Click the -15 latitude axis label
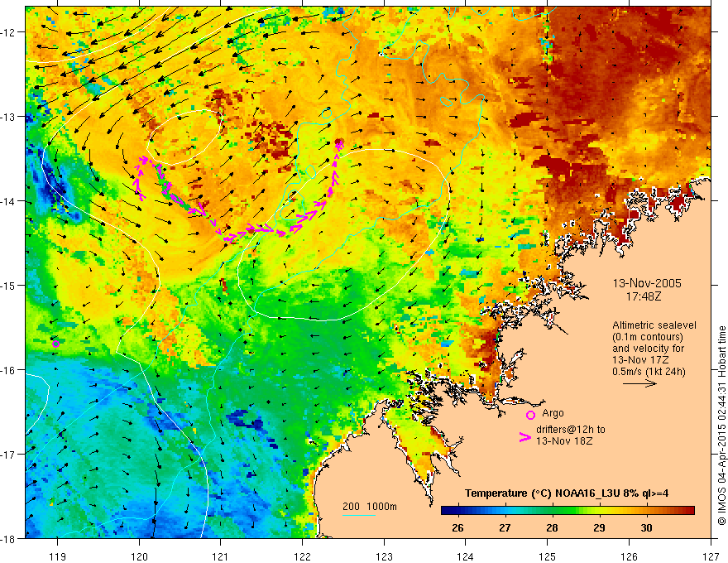Viewport: 728px width, 563px height. [x=9, y=285]
